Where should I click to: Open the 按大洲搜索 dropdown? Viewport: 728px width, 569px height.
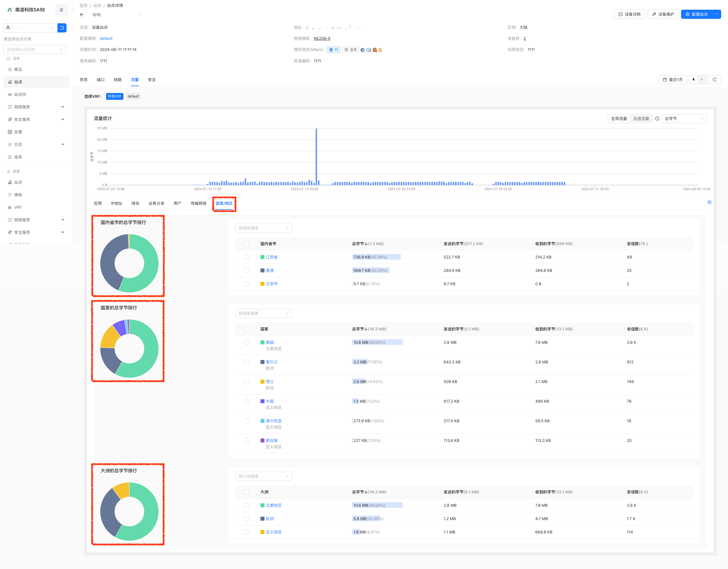(263, 476)
